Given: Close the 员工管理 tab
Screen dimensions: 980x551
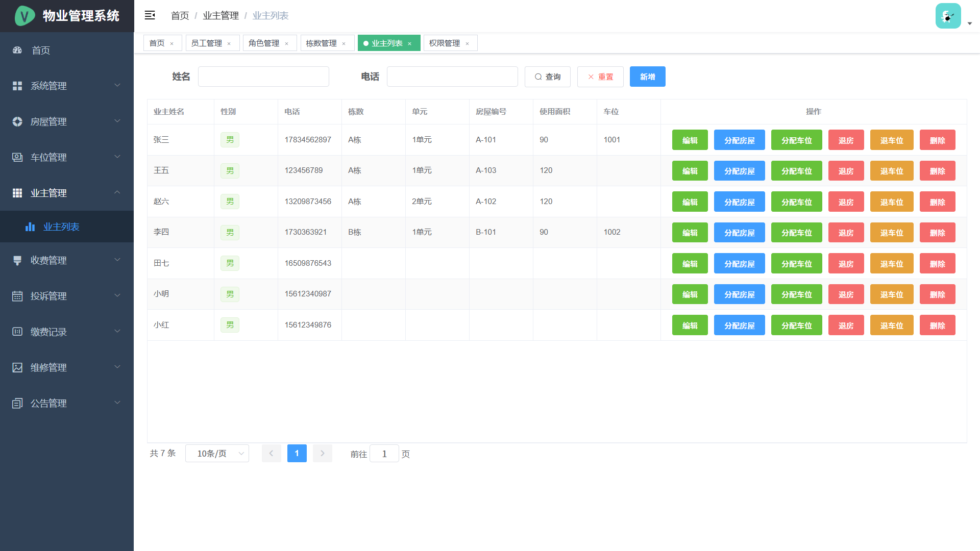Looking at the screenshot, I should pyautogui.click(x=229, y=43).
